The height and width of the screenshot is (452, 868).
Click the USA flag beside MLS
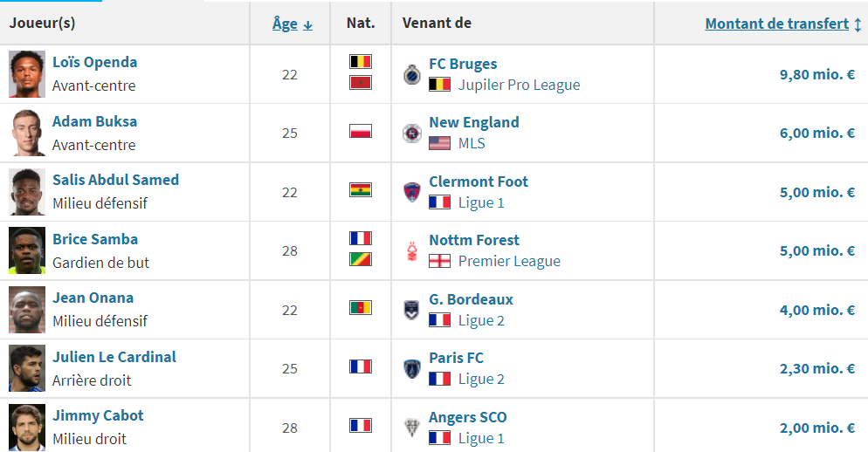[439, 143]
